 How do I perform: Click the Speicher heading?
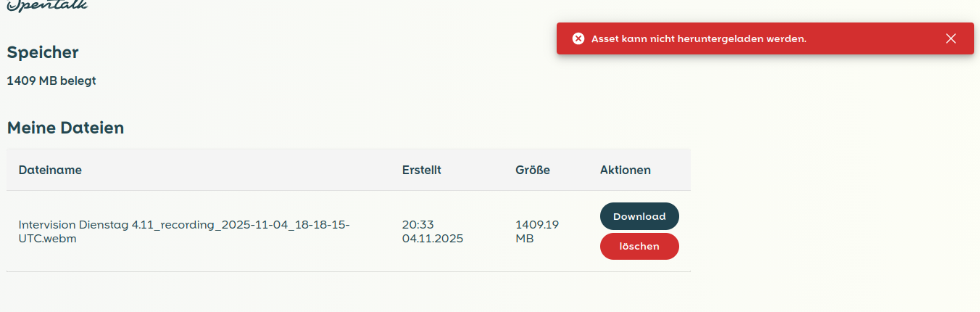(43, 52)
